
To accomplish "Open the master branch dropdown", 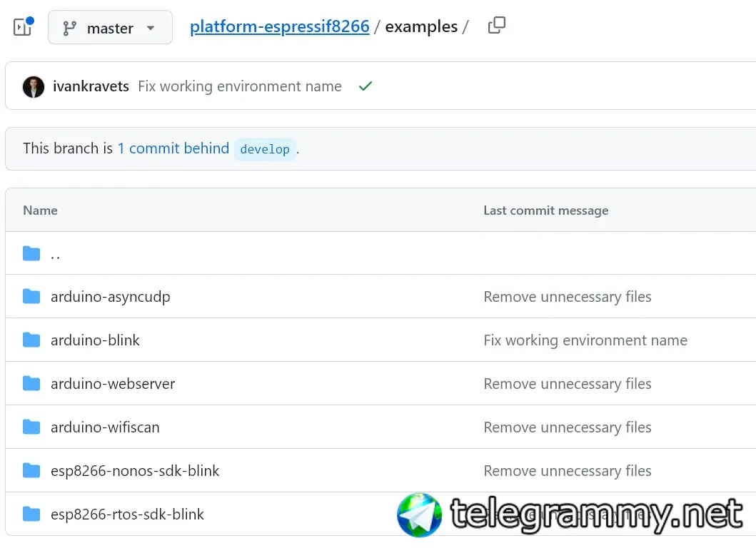I will pyautogui.click(x=110, y=28).
